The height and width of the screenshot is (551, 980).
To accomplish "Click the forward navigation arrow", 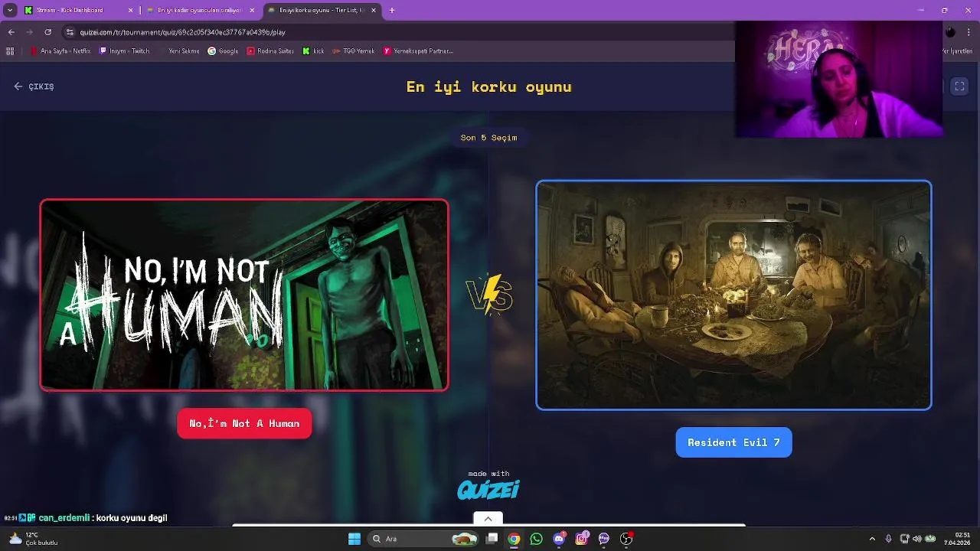I will (x=29, y=32).
